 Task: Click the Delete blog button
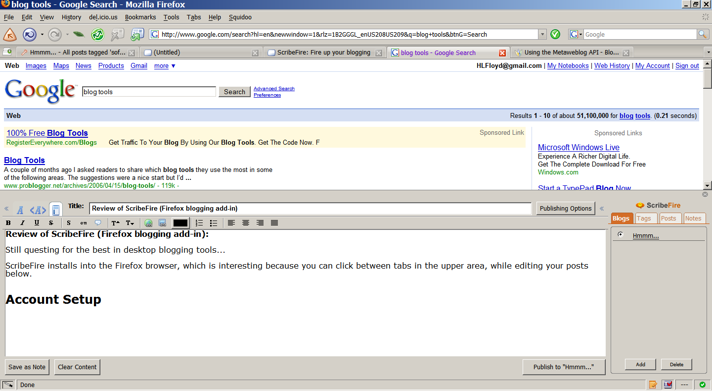pos(676,364)
